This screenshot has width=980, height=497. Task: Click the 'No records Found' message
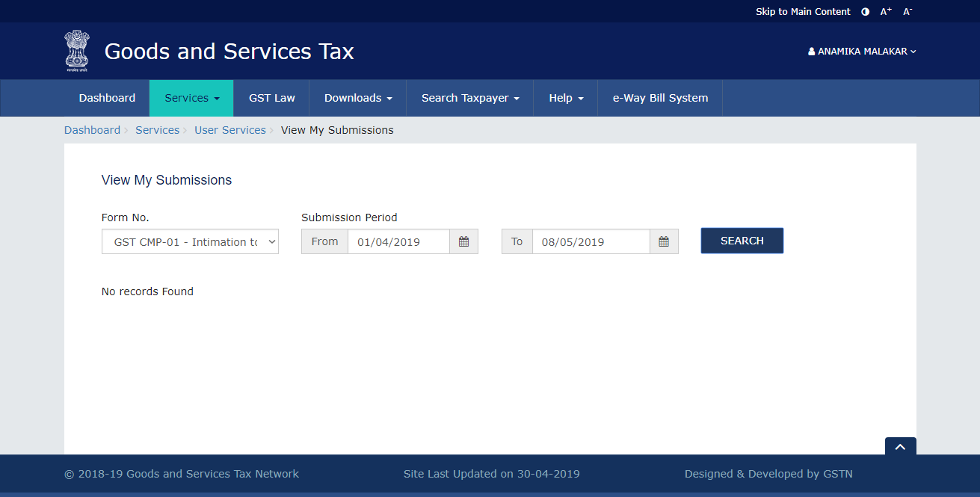tap(147, 291)
